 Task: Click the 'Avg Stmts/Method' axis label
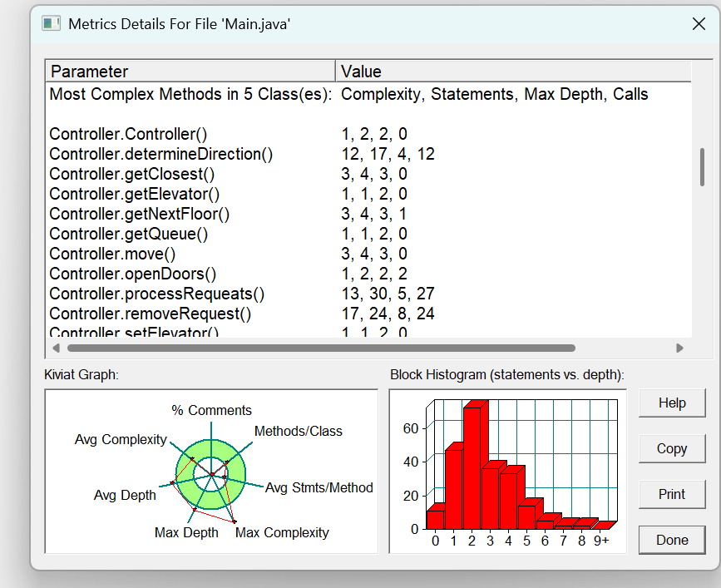tap(319, 487)
